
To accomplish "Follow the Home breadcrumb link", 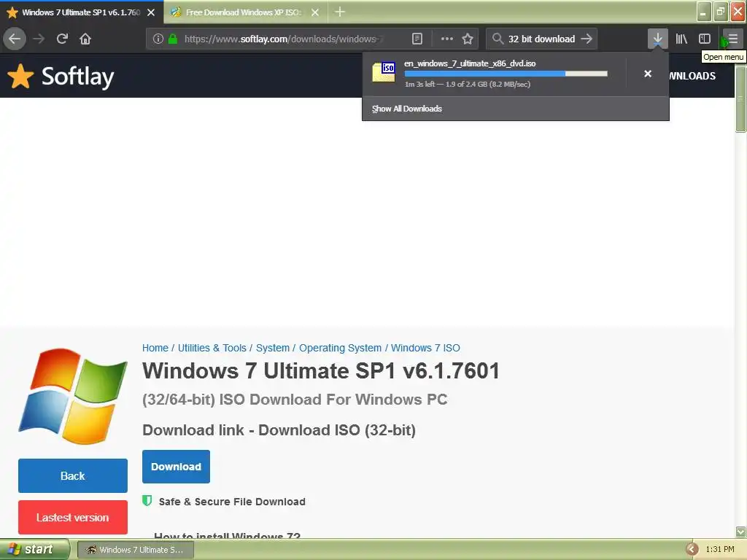I will [155, 348].
